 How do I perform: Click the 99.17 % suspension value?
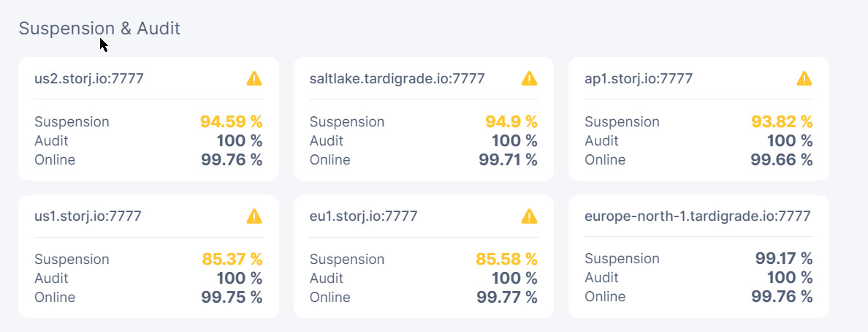tap(784, 258)
